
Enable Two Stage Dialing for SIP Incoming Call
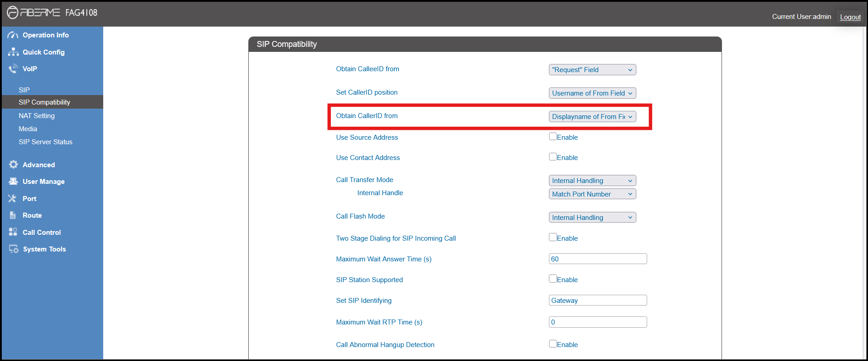553,238
